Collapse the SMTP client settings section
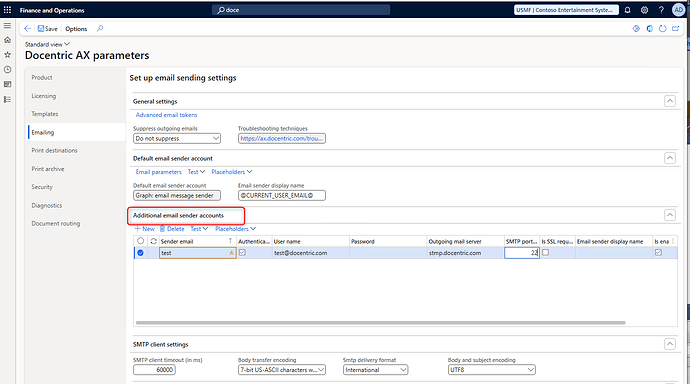 point(669,344)
